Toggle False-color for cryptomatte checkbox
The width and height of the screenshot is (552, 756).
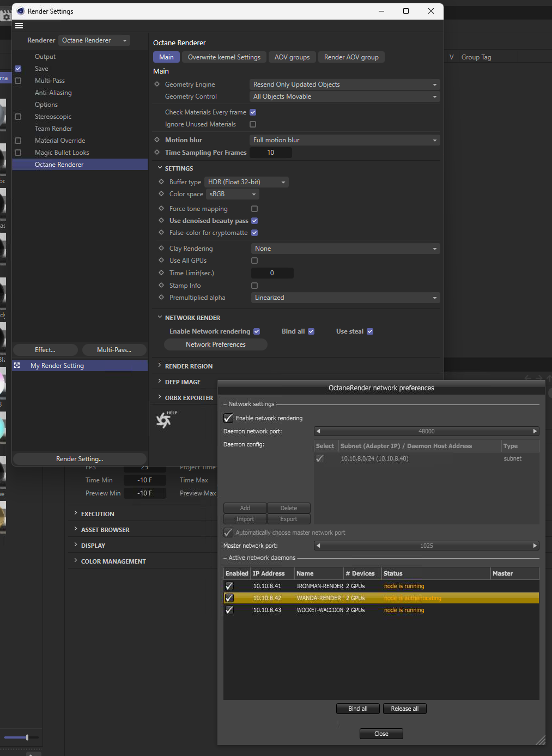[254, 233]
